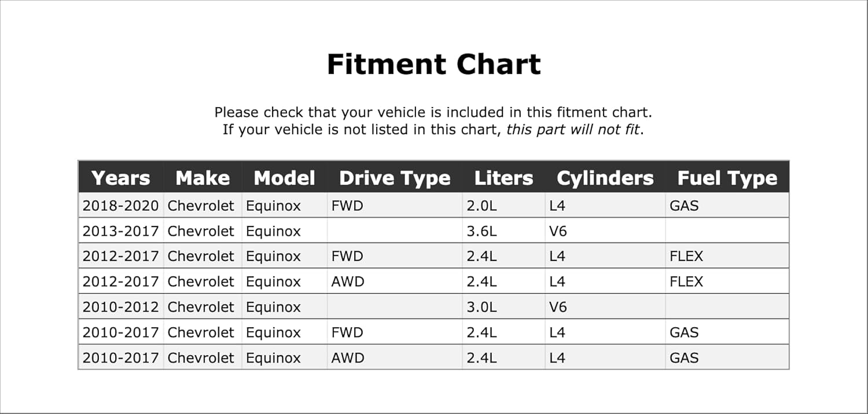This screenshot has width=868, height=414.
Task: Select the Liters column header
Action: (x=503, y=178)
